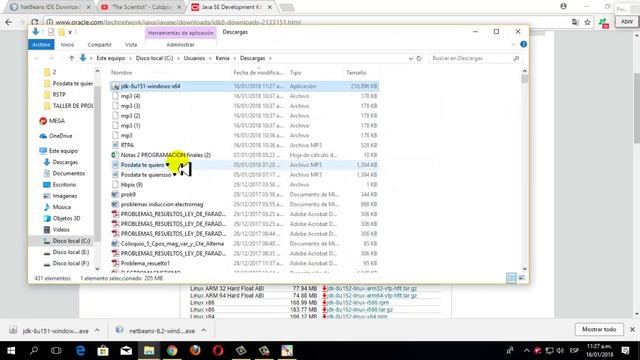Select Notas 2 PROGRAMACION finales (2) spreadsheet
This screenshot has height=360, width=640.
click(x=244, y=155)
